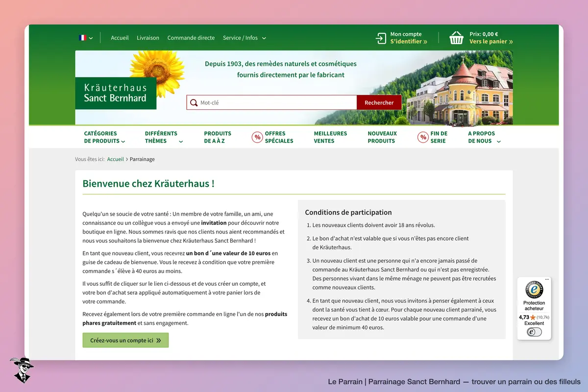
Task: Open Offres spéciales section
Action: click(x=279, y=137)
